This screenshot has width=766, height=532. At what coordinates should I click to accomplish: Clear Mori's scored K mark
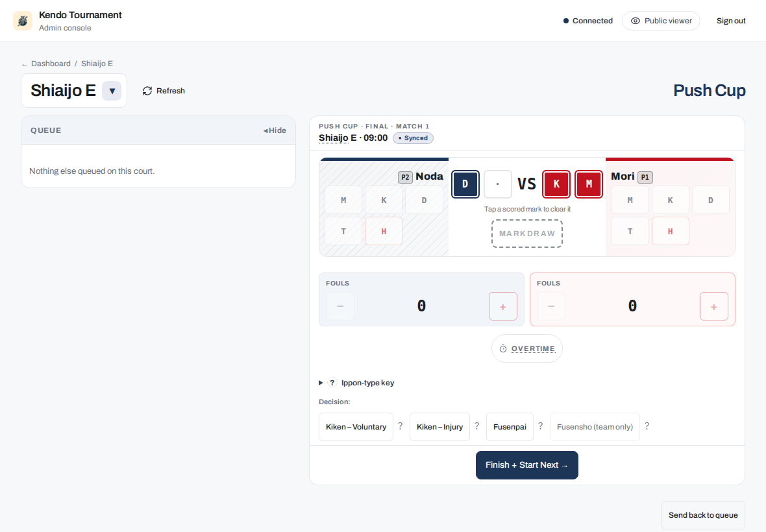coord(556,184)
